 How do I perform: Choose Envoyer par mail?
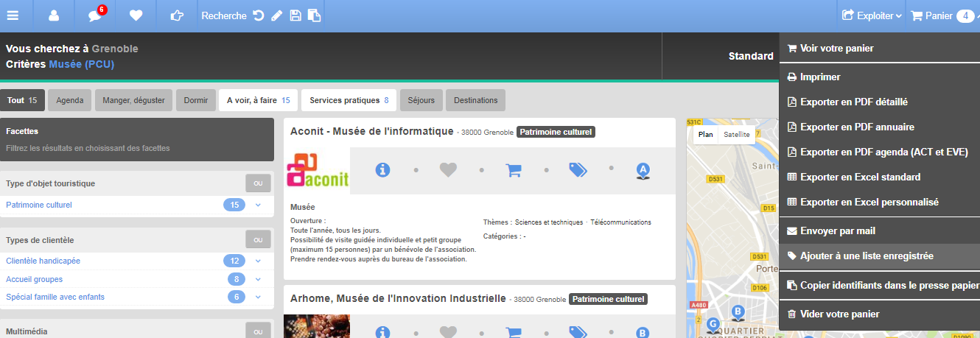coord(879,230)
